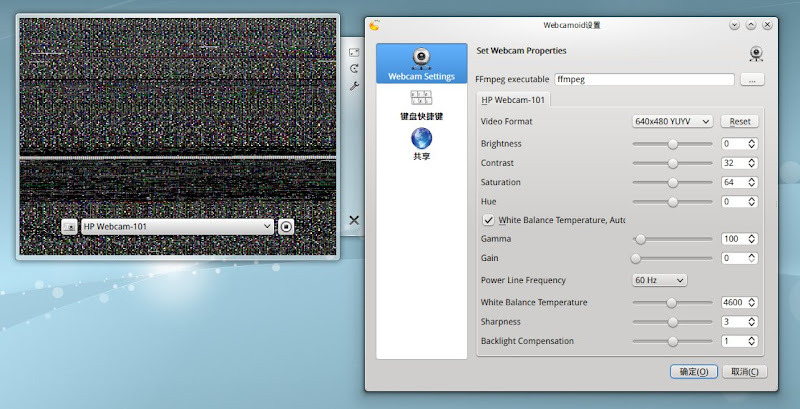Click the Gain slider handle
Image resolution: width=800 pixels, height=409 pixels.
(636, 259)
